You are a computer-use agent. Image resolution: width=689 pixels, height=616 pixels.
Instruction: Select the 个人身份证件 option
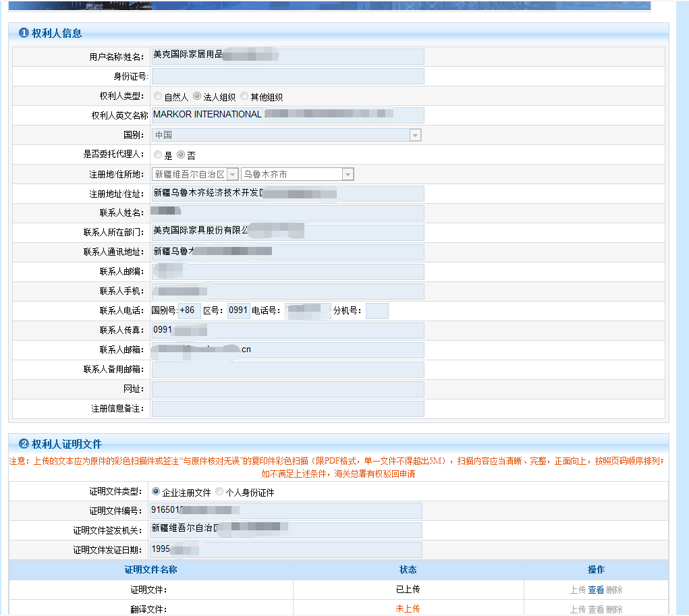coord(219,491)
